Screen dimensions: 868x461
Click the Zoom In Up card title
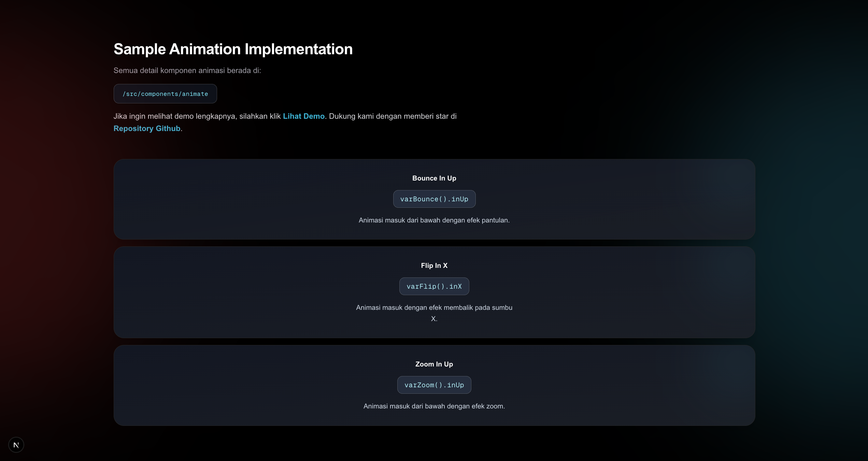click(434, 364)
